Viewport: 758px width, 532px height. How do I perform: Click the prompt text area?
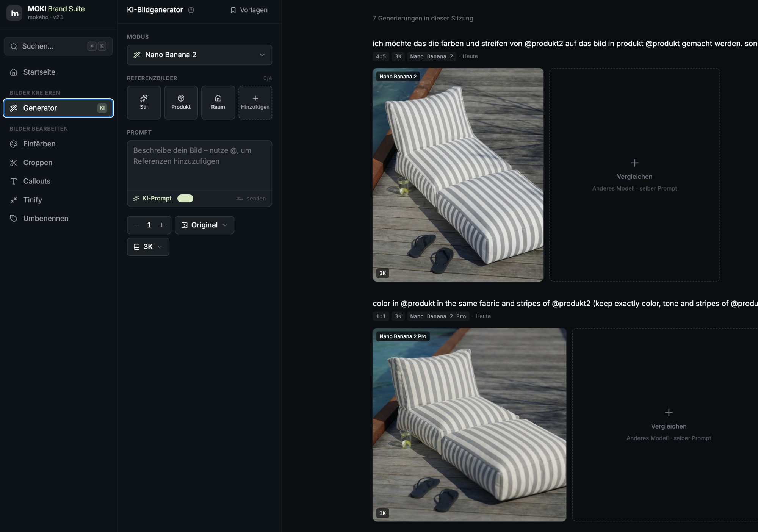point(199,165)
